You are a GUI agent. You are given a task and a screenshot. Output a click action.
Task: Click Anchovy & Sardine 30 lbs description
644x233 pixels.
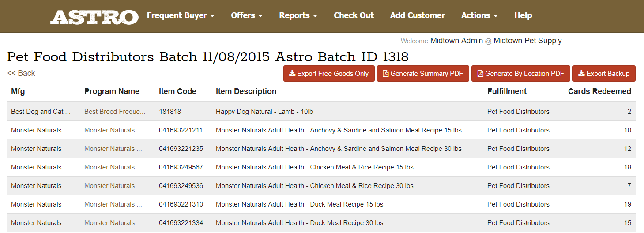tap(339, 149)
